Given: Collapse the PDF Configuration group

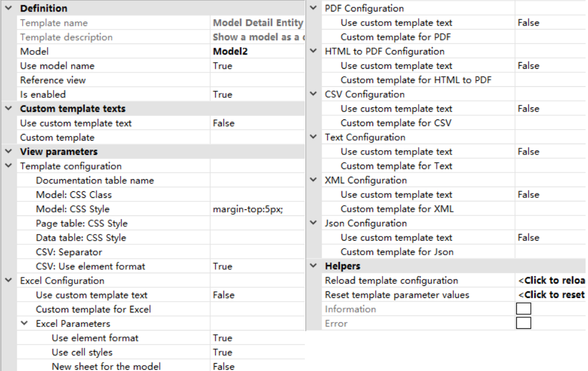Looking at the screenshot, I should [x=313, y=8].
